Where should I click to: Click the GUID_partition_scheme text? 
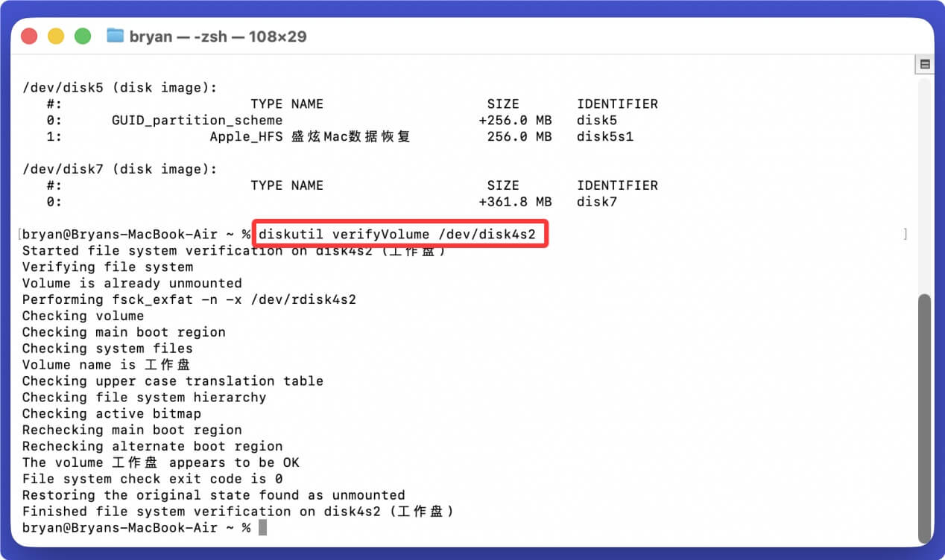coord(197,120)
